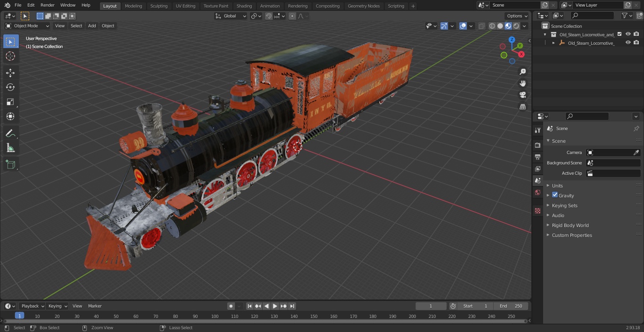The width and height of the screenshot is (644, 332).
Task: Switch perspective/orthographic grid icon
Action: [523, 107]
